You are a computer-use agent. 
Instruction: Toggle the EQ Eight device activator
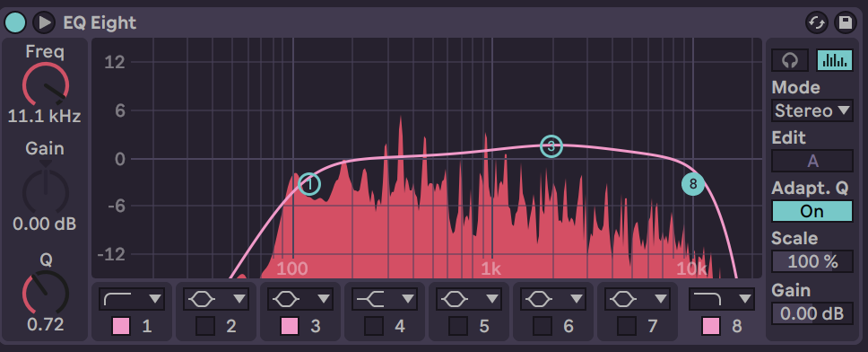(x=15, y=22)
